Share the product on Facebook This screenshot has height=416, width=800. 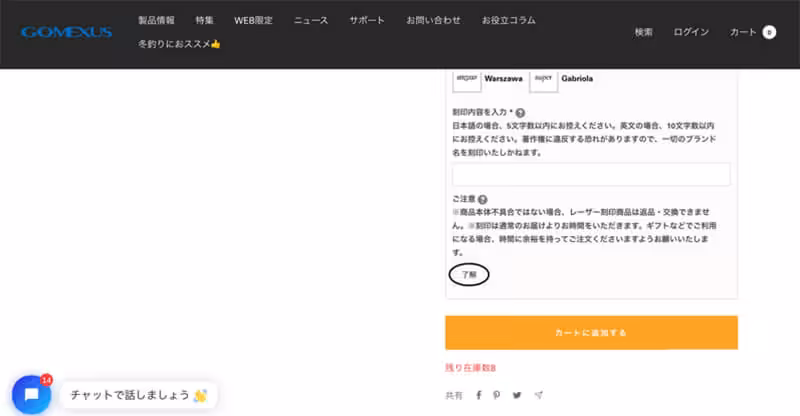coord(479,395)
